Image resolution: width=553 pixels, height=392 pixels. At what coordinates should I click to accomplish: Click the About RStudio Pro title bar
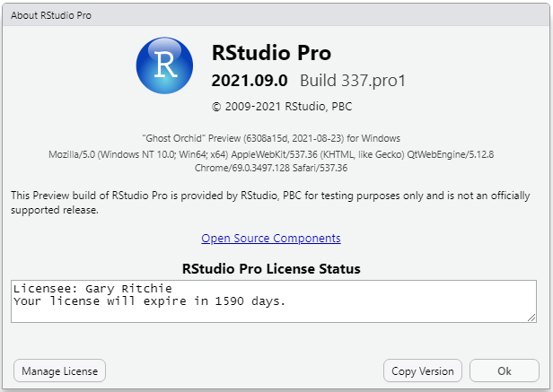[x=276, y=15]
